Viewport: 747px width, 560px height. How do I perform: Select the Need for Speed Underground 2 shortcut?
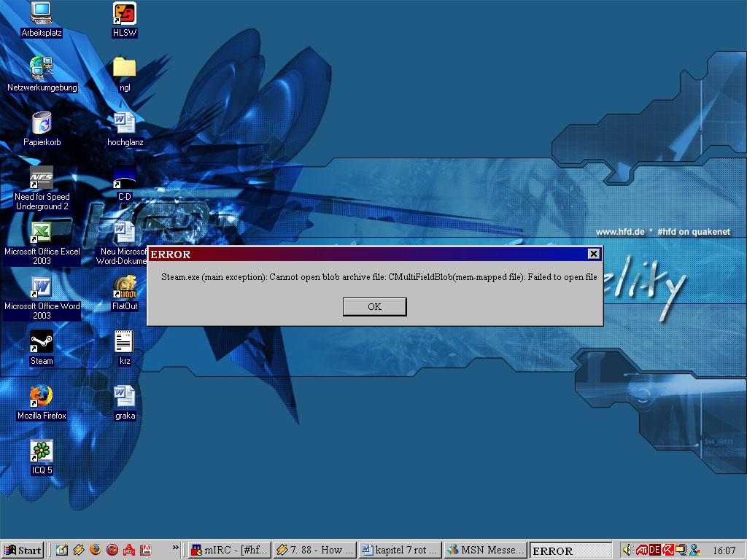(42, 188)
